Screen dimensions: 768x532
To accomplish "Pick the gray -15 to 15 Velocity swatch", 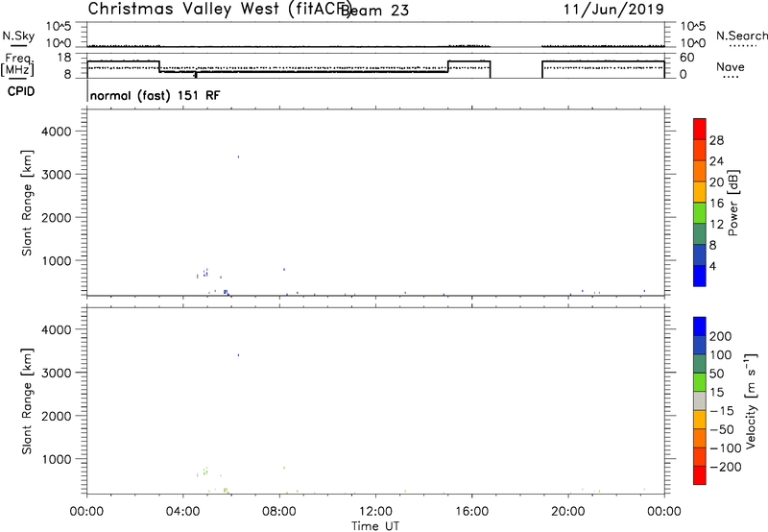I will pos(700,401).
